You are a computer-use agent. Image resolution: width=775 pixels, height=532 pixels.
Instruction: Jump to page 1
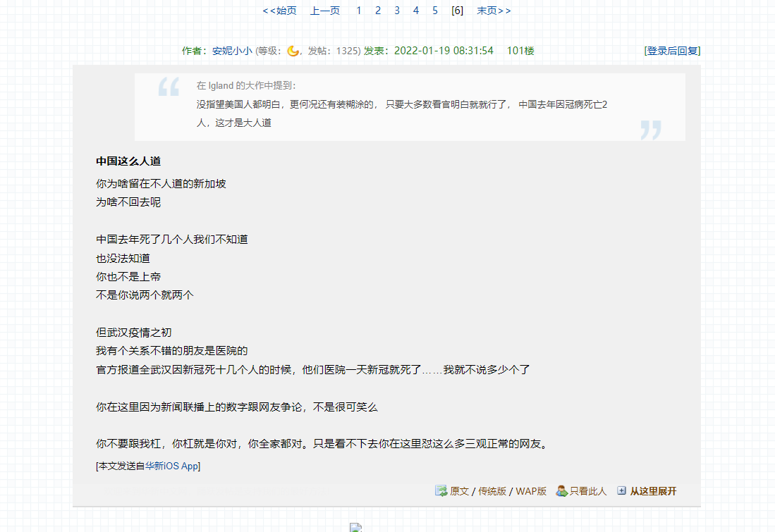359,11
